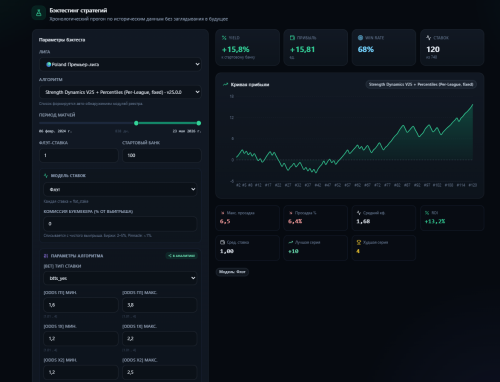Click the flask backtesting icon in header
This screenshot has height=382, width=500.
(x=39, y=13)
